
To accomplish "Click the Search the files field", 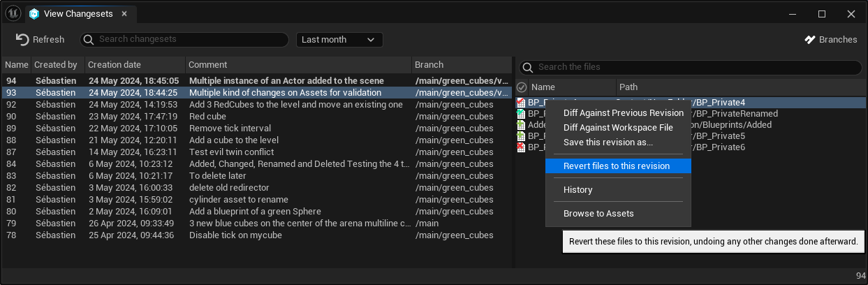I will click(x=691, y=68).
